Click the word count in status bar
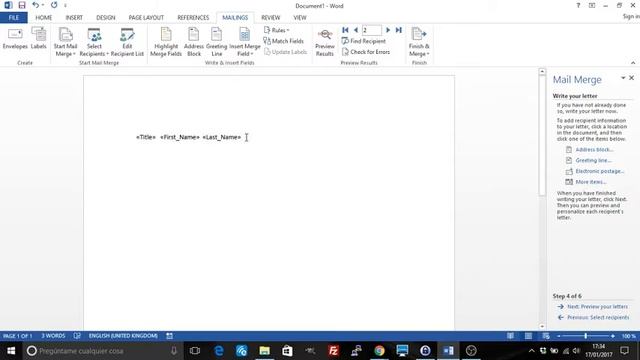 coord(53,336)
